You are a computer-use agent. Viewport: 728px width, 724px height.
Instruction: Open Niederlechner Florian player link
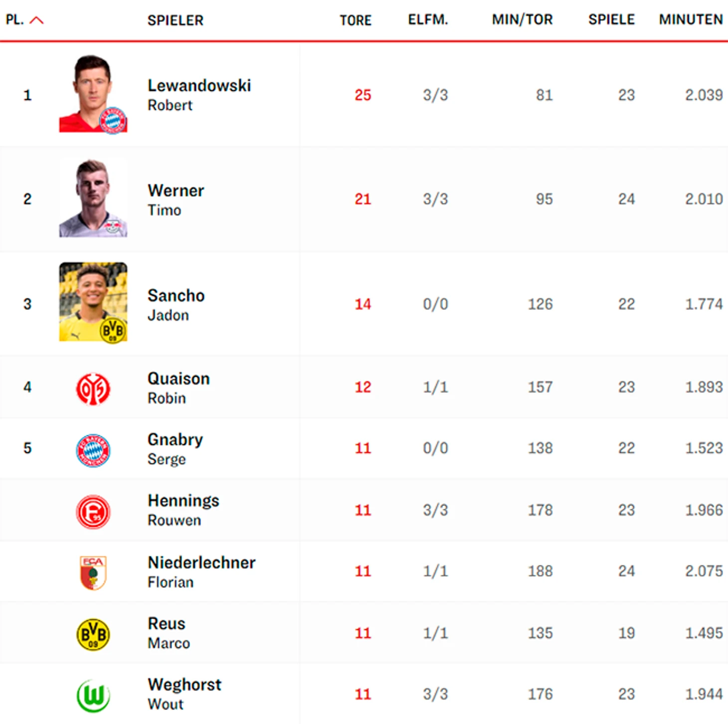point(201,571)
